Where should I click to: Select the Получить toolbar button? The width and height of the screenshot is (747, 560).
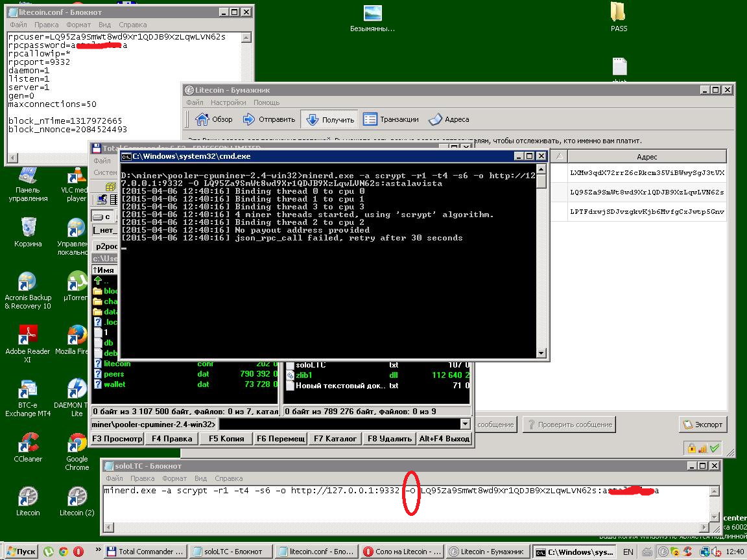coord(330,120)
